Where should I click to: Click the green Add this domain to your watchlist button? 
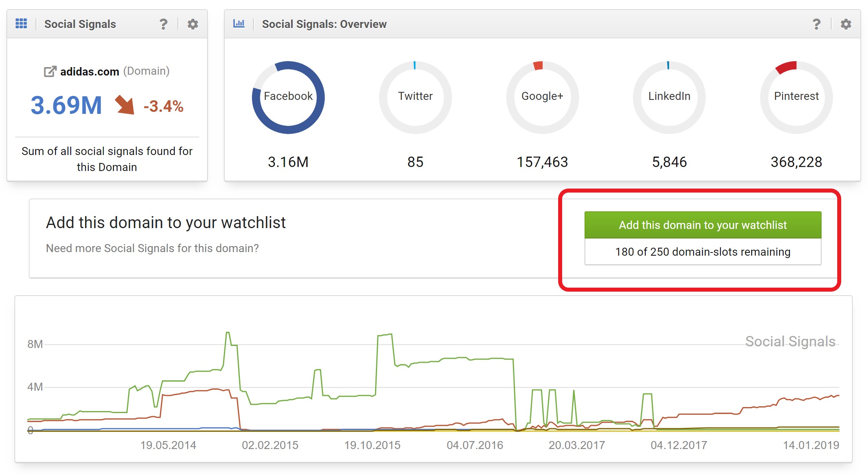[703, 225]
